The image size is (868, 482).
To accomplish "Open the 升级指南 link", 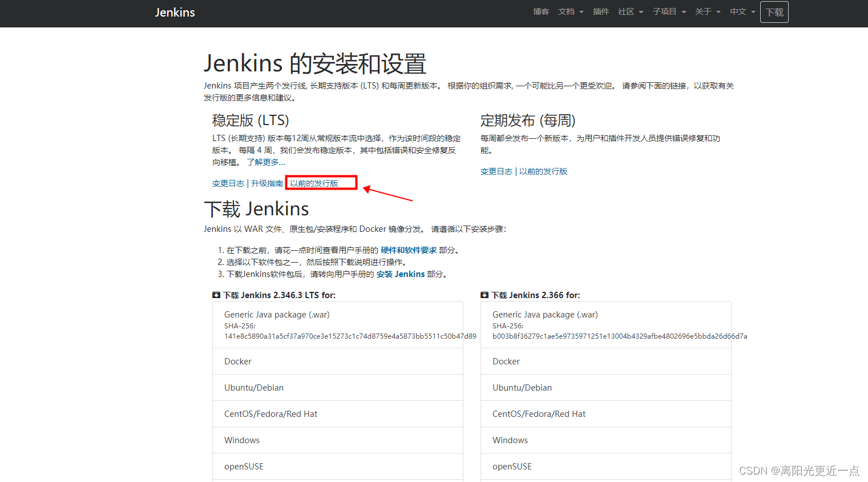I will tap(267, 183).
